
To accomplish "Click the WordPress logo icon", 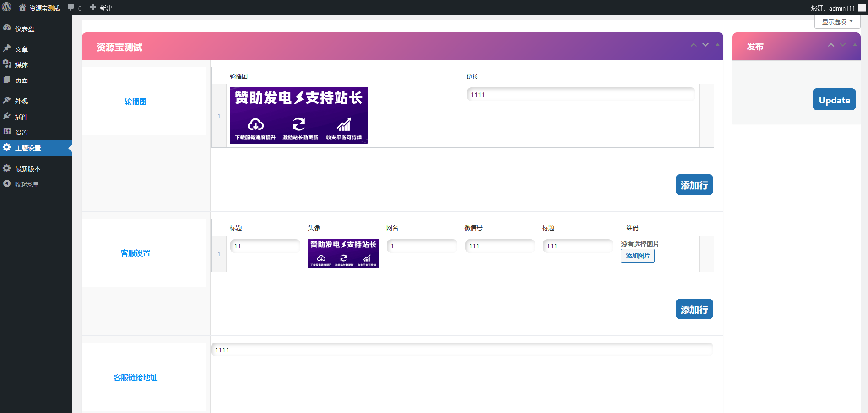I will point(7,7).
